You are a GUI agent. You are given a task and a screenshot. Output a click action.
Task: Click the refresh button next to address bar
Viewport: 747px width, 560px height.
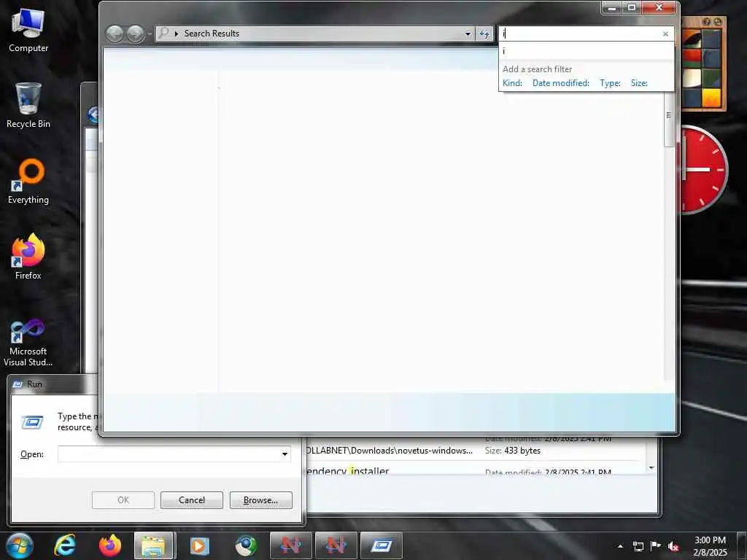(484, 34)
